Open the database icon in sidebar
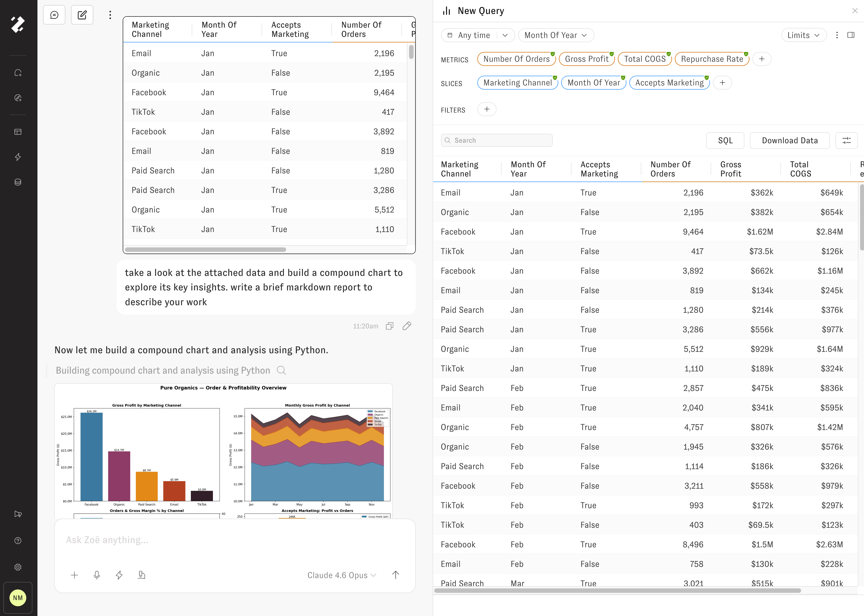The image size is (864, 616). point(18,182)
